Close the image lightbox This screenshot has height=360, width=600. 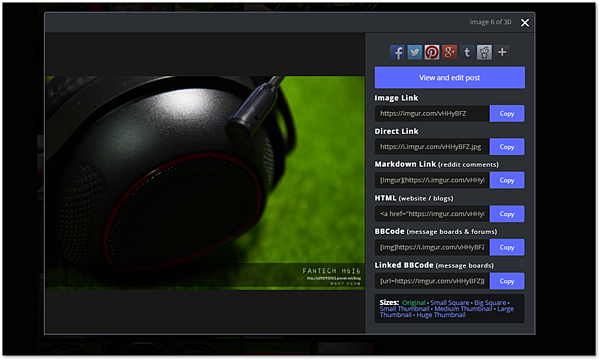tap(525, 23)
